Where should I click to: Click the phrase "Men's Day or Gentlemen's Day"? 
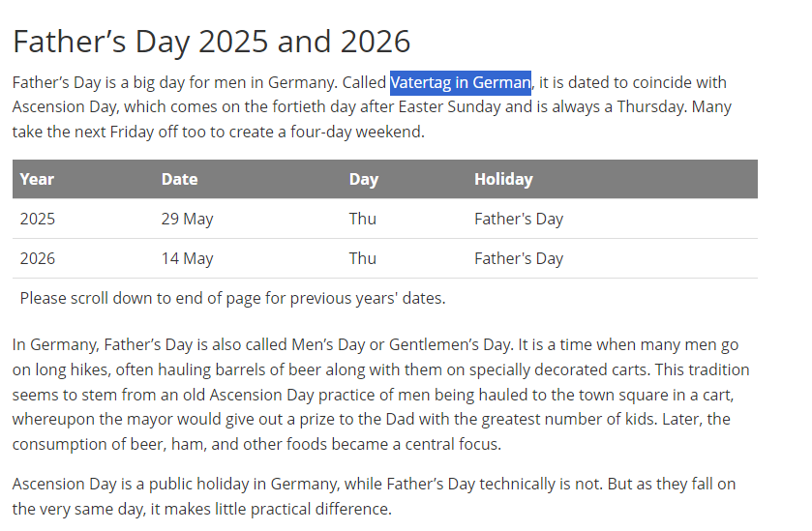click(424, 344)
